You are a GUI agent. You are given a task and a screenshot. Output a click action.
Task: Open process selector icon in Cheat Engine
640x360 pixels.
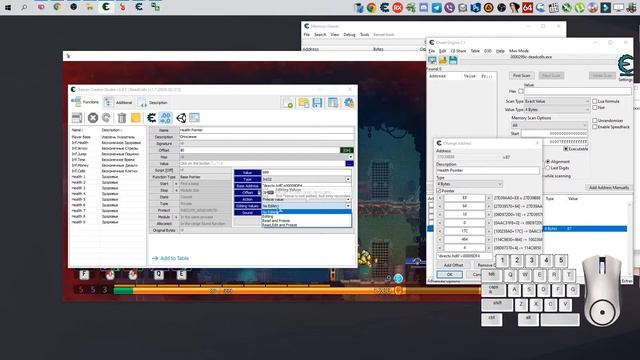point(432,60)
